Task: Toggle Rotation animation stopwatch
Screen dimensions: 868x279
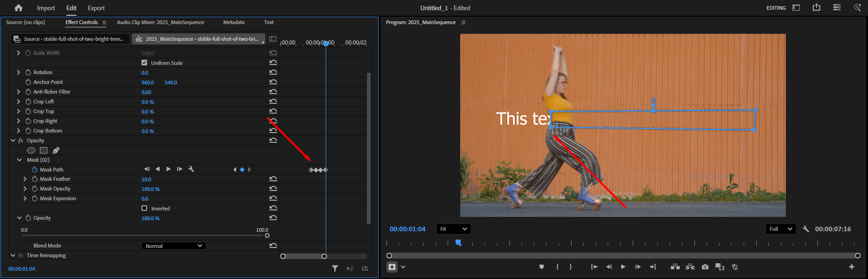Action: pos(28,72)
